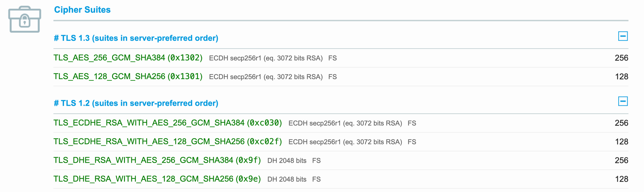Click the FS label on the 0x1302 row
The image size is (644, 192).
(x=333, y=58)
